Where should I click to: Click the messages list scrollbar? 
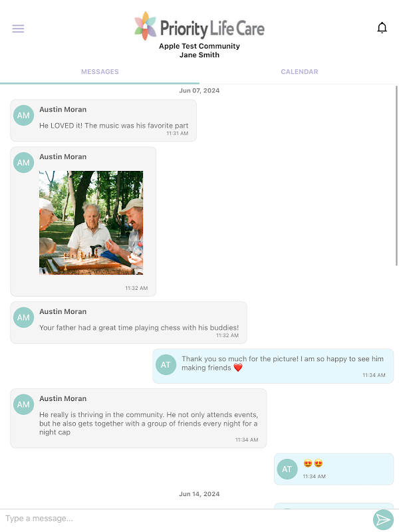[396, 176]
